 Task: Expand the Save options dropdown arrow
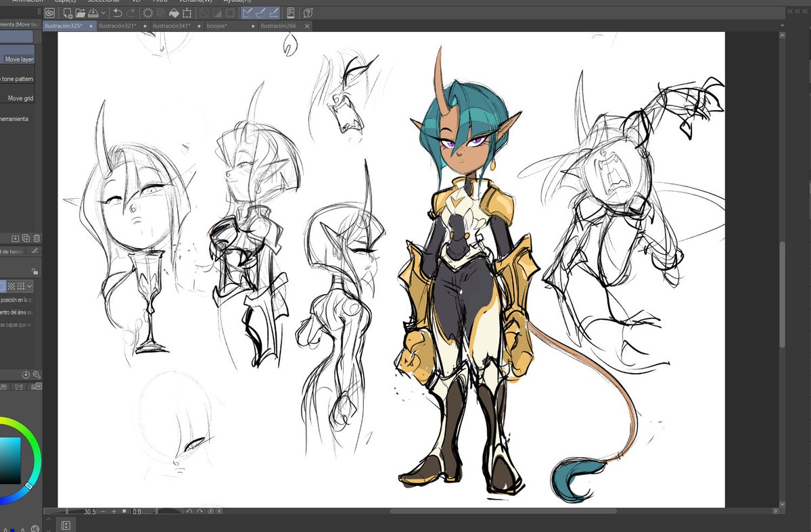(103, 13)
